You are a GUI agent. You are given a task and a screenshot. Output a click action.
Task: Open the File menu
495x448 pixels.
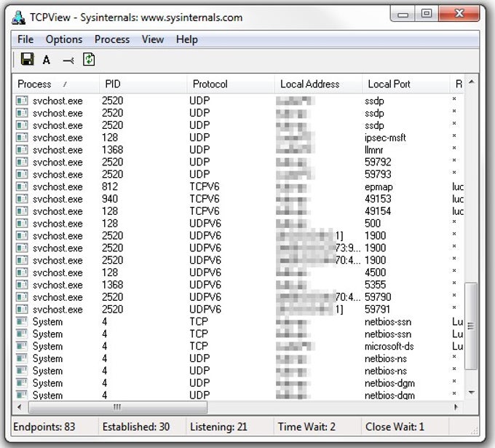pos(25,39)
